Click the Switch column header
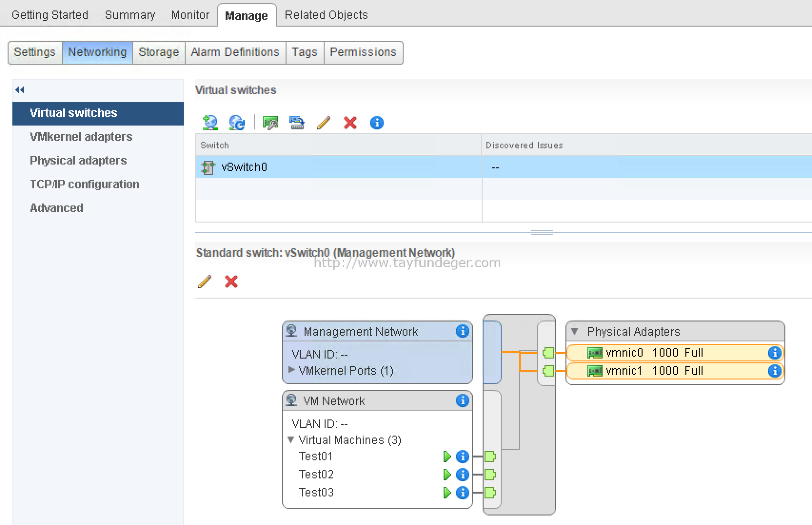This screenshot has height=525, width=812. pos(338,145)
